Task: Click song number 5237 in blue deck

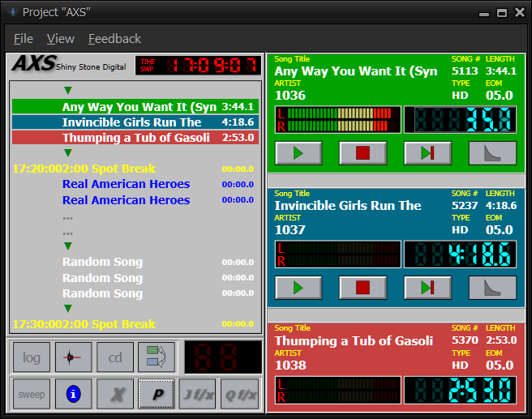Action: click(465, 205)
